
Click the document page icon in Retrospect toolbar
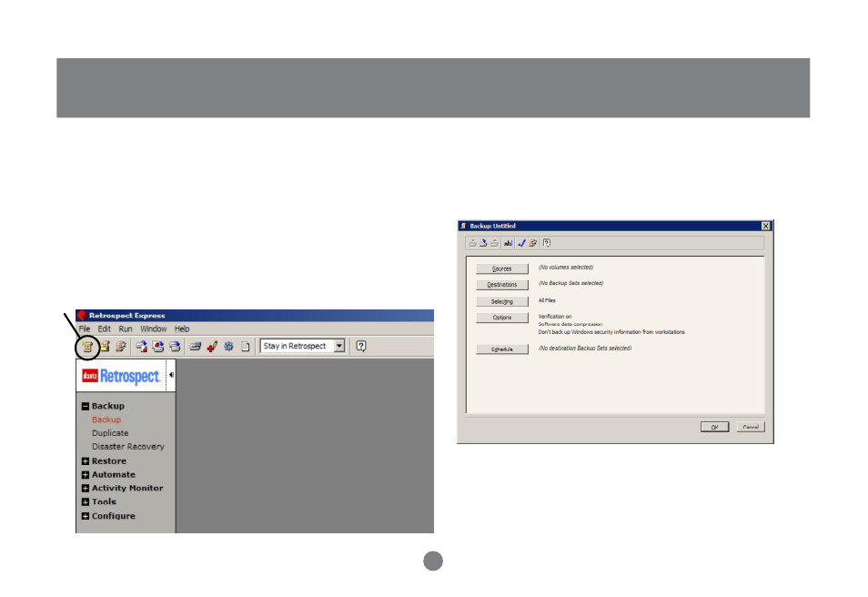[246, 347]
